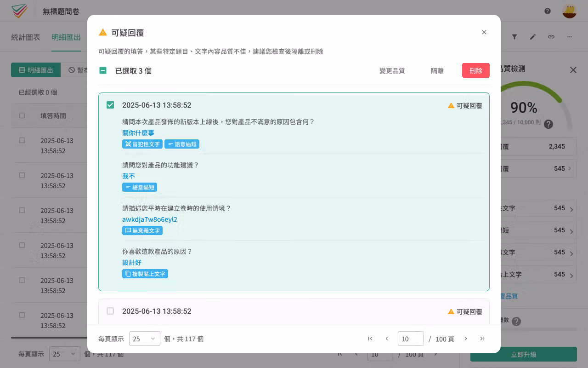
Task: Click the answer link awkdja7w8o6eyl2
Action: coord(150,219)
